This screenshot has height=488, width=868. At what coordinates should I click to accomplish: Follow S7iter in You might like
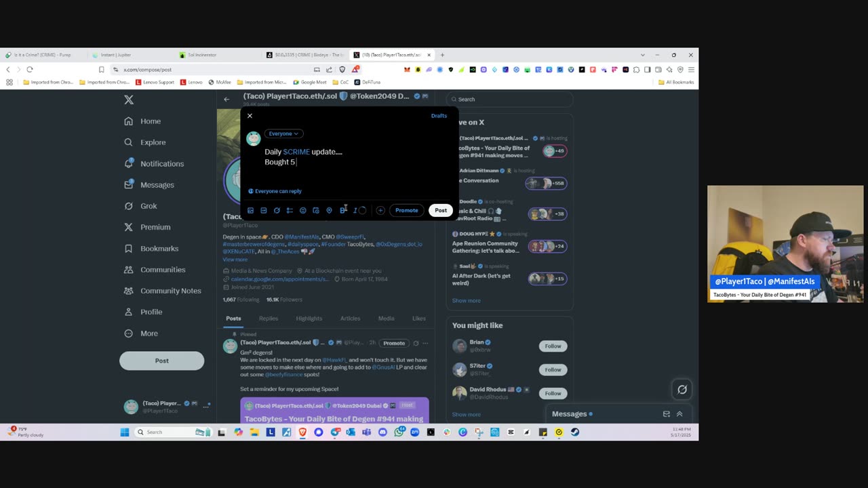point(553,369)
